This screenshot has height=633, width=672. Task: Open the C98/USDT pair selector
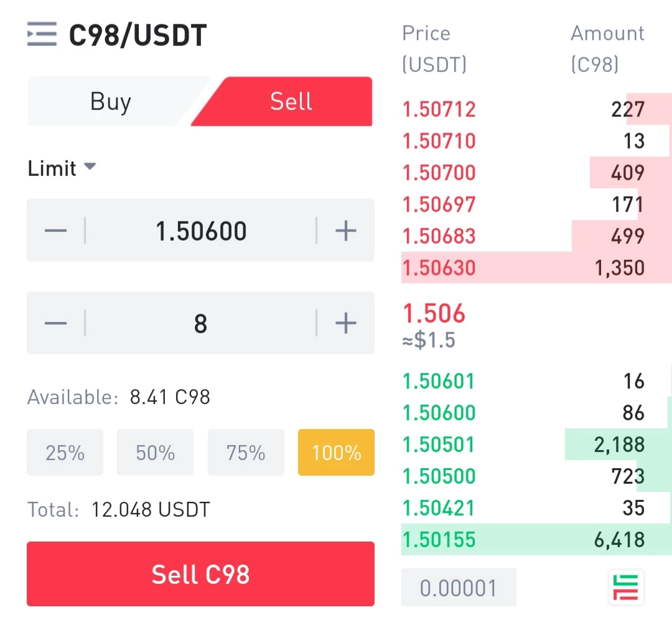[x=138, y=35]
